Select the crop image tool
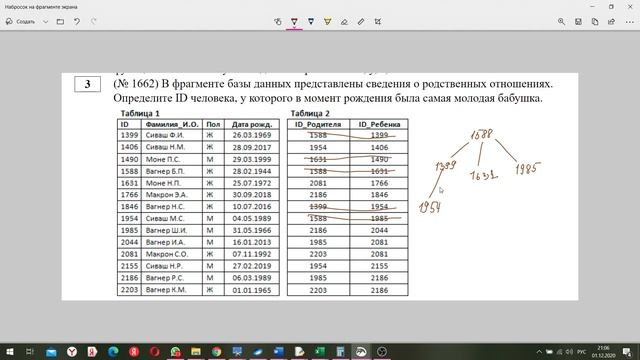Screen dimensions: 640x360 (378, 22)
